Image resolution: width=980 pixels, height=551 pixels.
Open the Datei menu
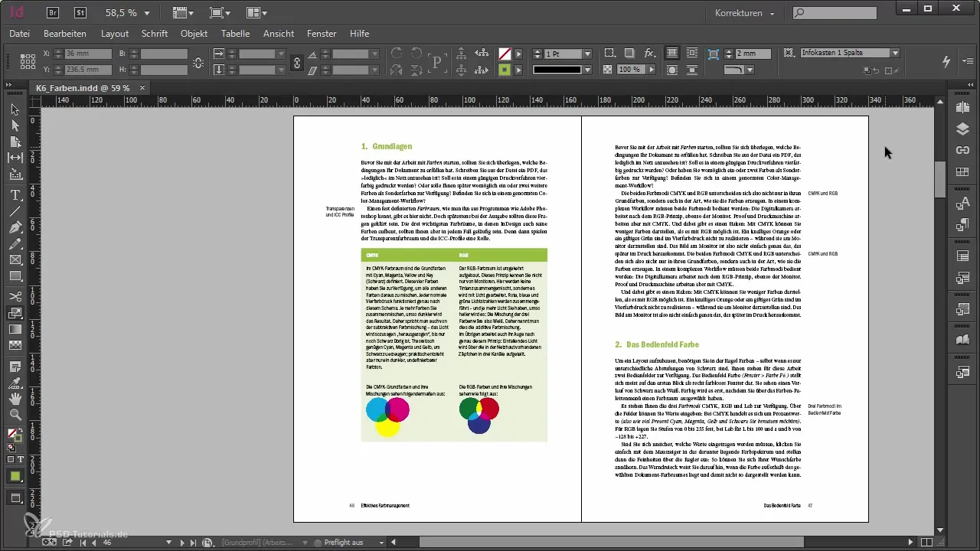(19, 34)
